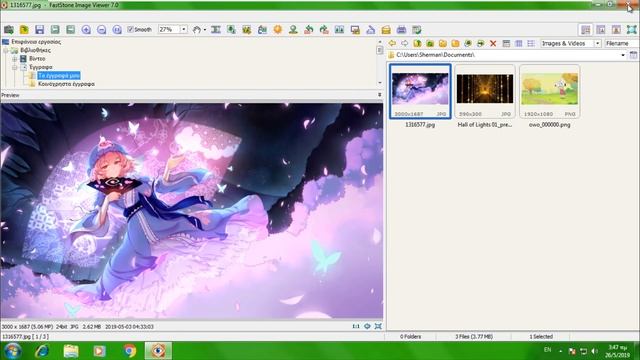Click the 1:1 button under preview
The height and width of the screenshot is (360, 640).
(356, 327)
